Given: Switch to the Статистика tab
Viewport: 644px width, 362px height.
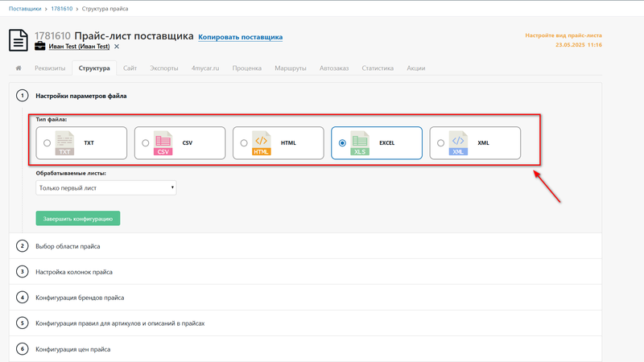Looking at the screenshot, I should [x=378, y=68].
